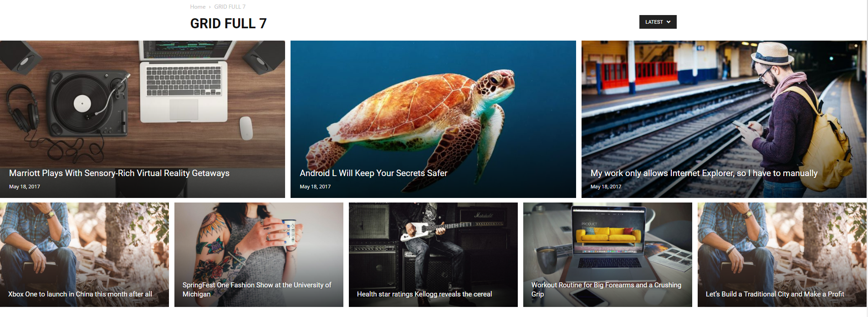
Task: Click the May 18, 2017 date under Marriott article
Action: [25, 187]
